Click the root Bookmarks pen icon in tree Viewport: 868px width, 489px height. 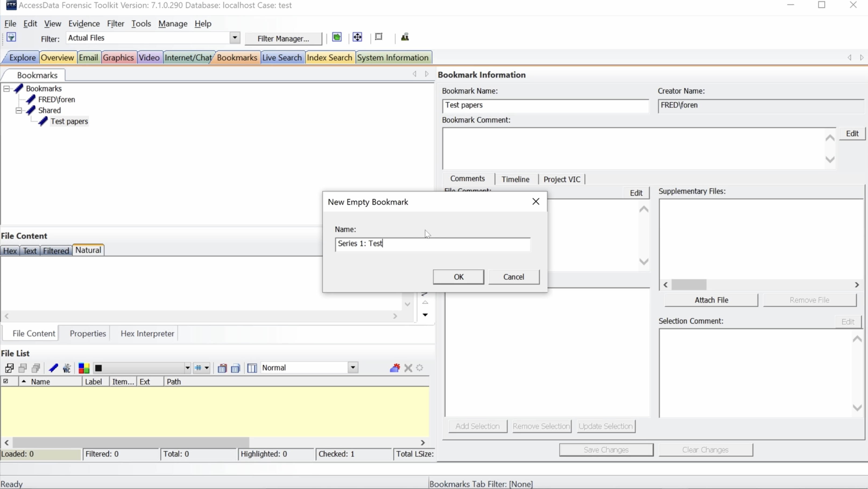coord(19,88)
